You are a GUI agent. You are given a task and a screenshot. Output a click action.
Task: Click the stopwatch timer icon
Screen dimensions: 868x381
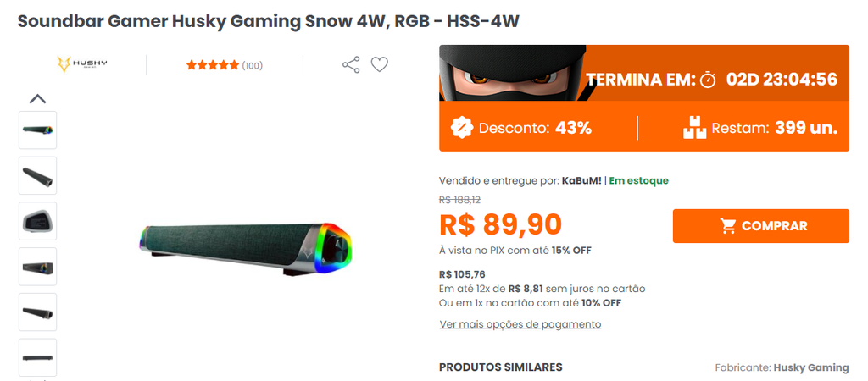point(708,80)
